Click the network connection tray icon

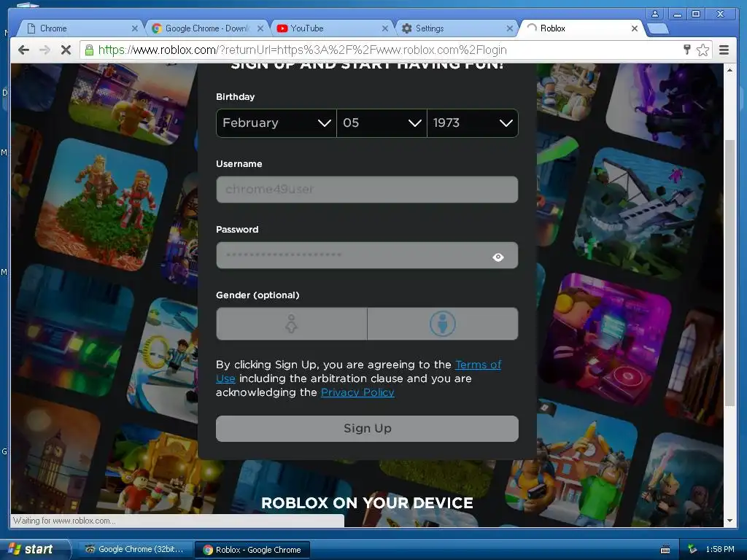coord(692,550)
